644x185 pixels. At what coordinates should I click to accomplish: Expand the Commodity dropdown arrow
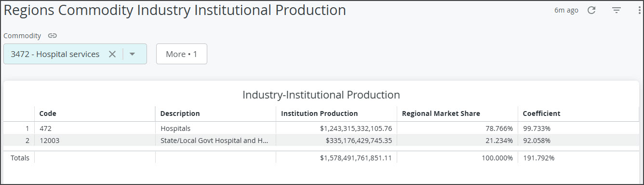133,54
